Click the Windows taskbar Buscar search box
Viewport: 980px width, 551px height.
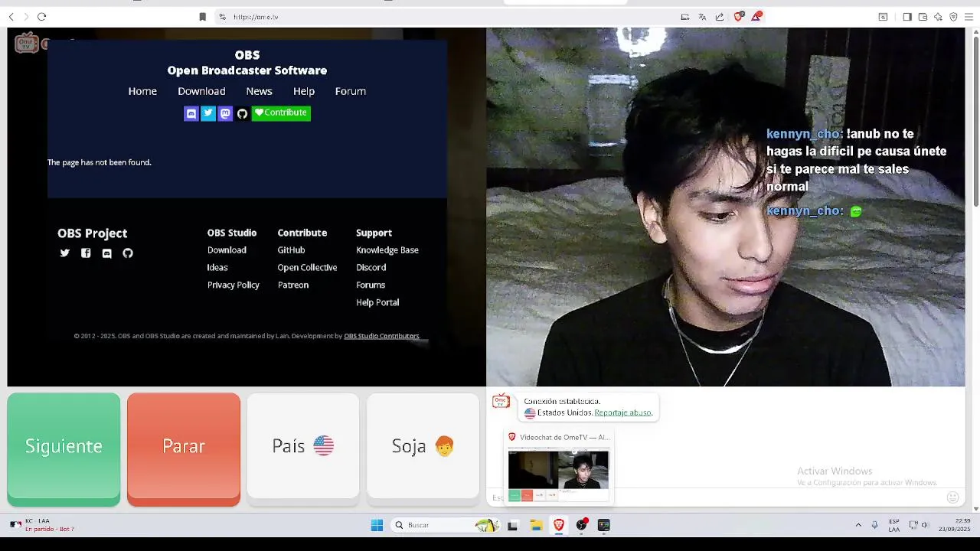point(444,525)
